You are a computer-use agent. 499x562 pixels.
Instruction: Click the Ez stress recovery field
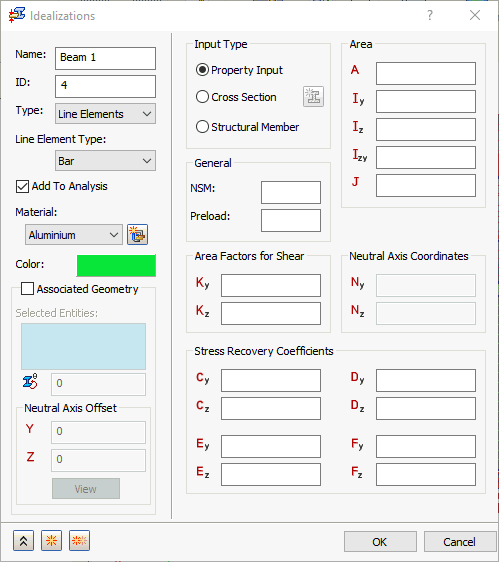coord(271,474)
